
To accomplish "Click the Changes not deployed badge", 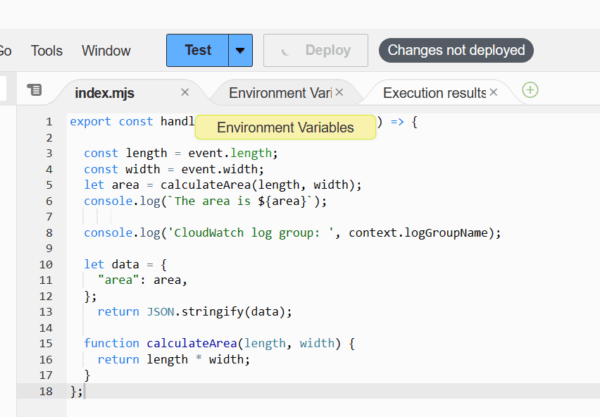I will click(x=456, y=50).
